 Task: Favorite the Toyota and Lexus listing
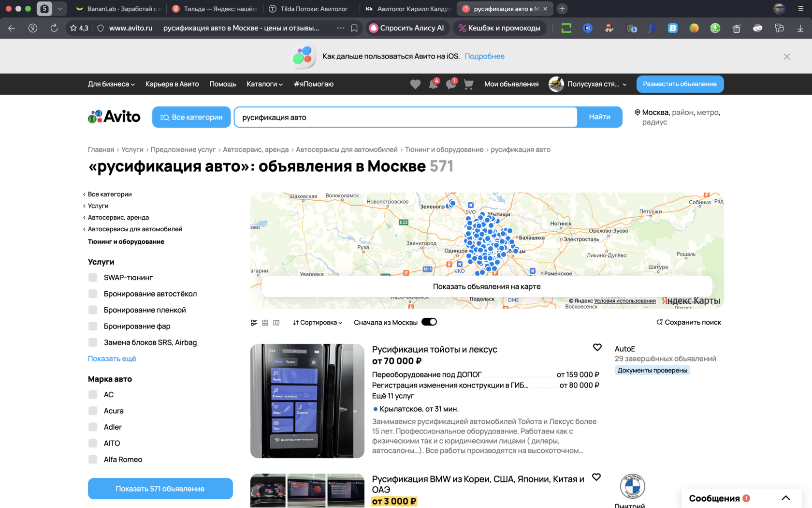pyautogui.click(x=597, y=347)
